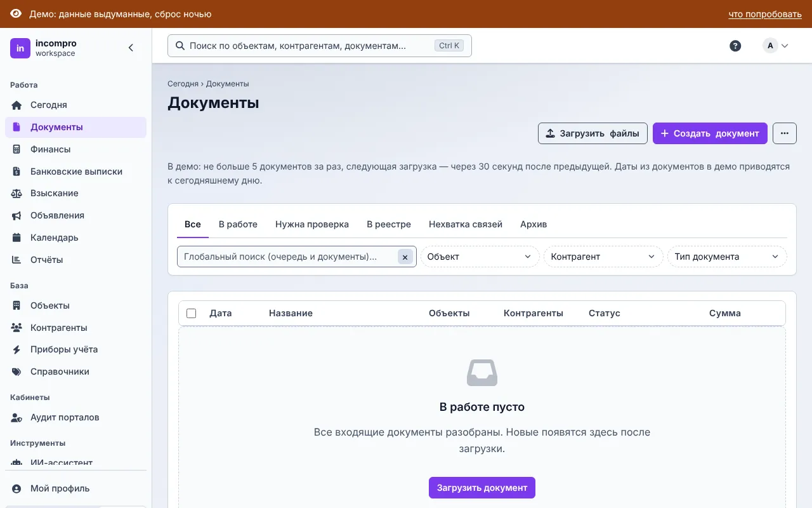
Task: Follow the что попробовать link
Action: [x=765, y=14]
